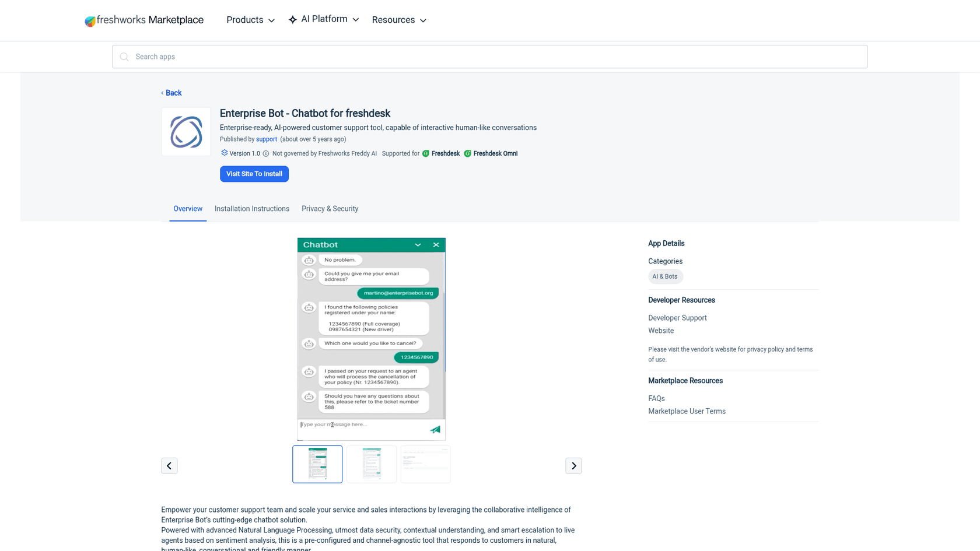Expand the Resources dropdown menu
Viewport: 980px width, 551px height.
coord(399,20)
